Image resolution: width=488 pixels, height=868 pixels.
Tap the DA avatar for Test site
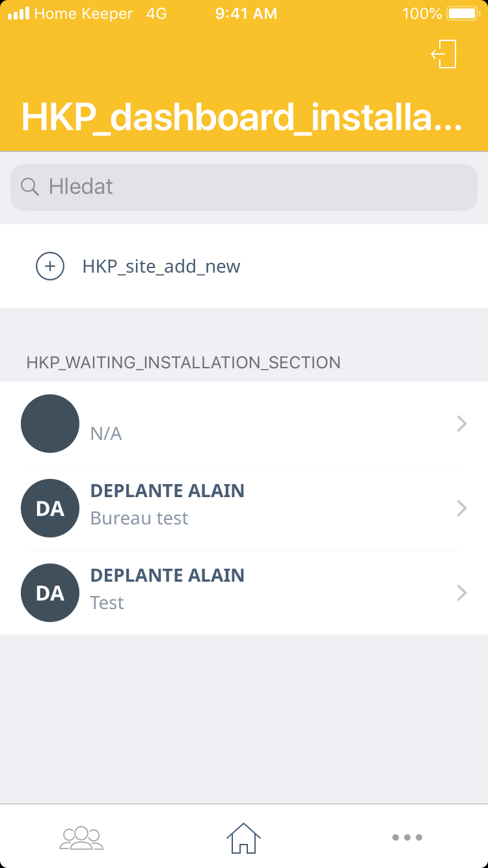[x=50, y=593]
